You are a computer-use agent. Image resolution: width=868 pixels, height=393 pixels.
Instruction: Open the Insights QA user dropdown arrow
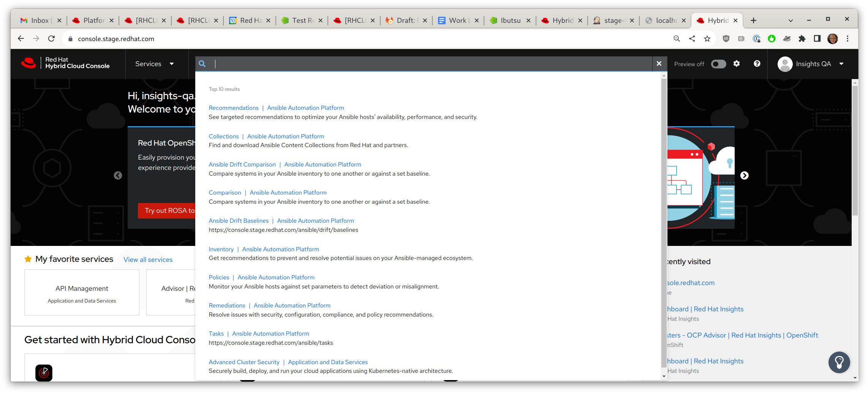841,64
